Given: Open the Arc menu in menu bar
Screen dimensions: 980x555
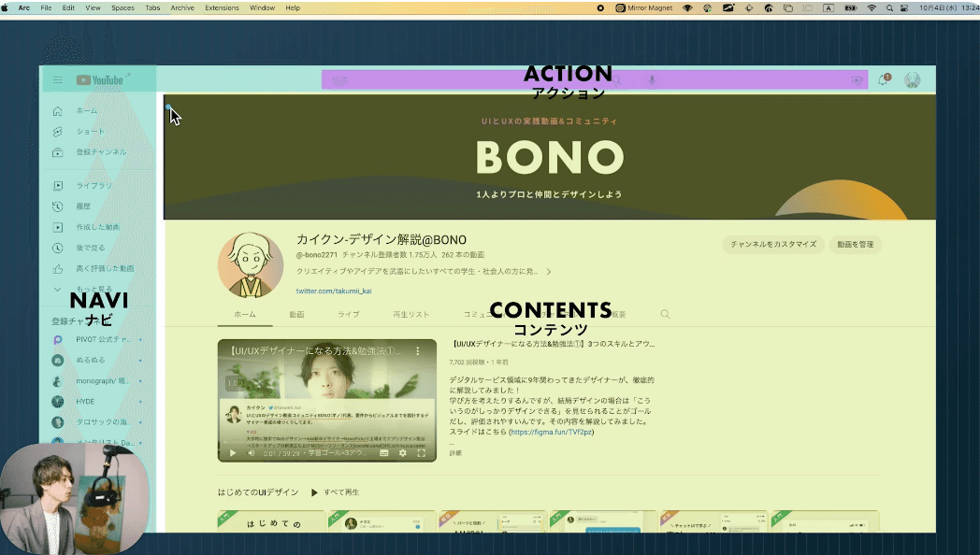Looking at the screenshot, I should point(24,8).
